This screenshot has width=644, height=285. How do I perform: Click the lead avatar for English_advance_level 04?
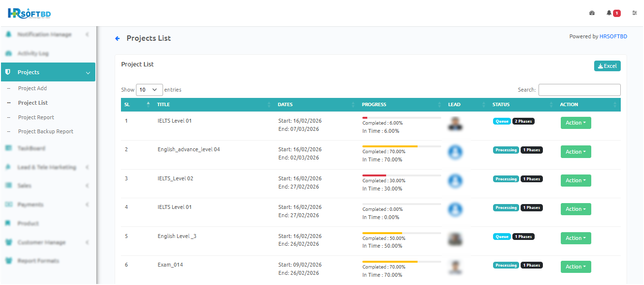pos(454,152)
